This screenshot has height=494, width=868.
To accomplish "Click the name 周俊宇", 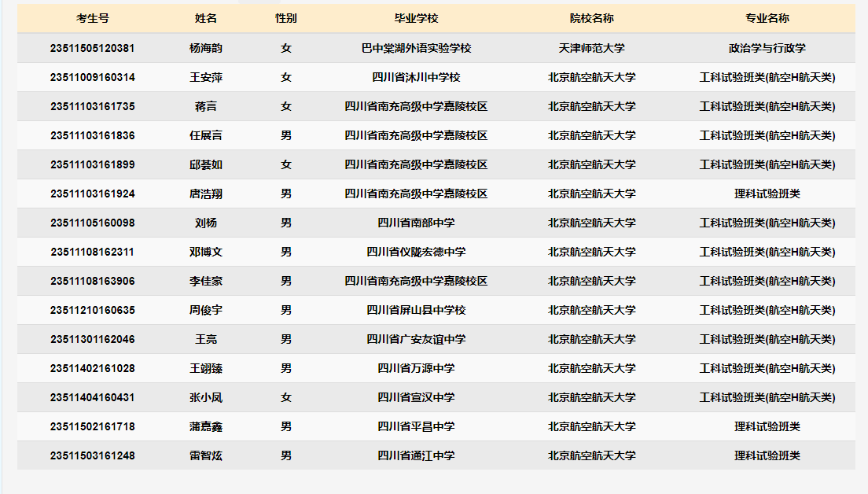I will point(205,310).
